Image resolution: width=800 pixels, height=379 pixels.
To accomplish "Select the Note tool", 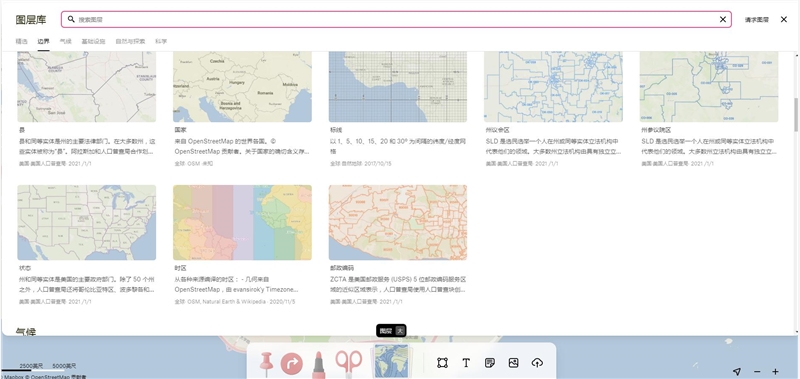I will (x=490, y=363).
